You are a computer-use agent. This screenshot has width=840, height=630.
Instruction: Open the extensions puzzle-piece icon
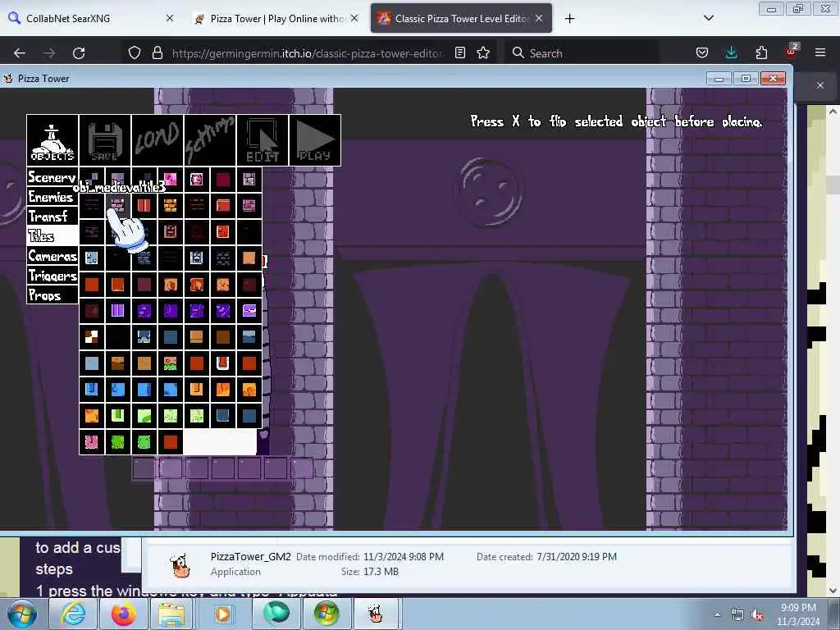(761, 52)
